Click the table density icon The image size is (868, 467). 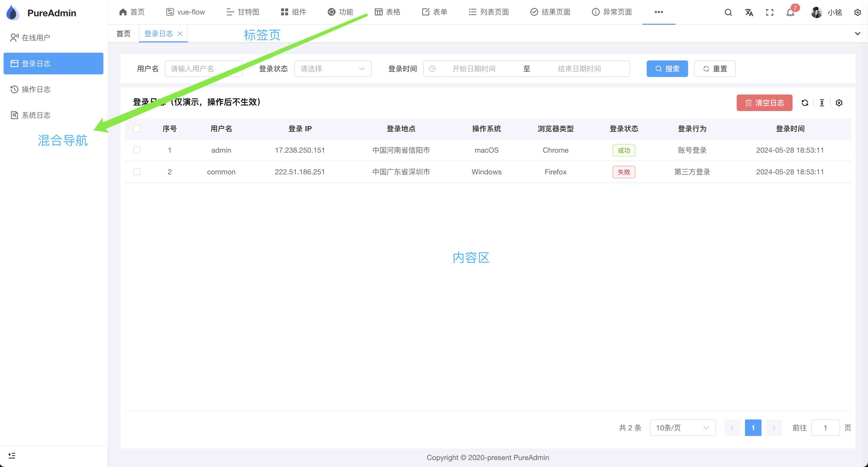click(x=822, y=103)
